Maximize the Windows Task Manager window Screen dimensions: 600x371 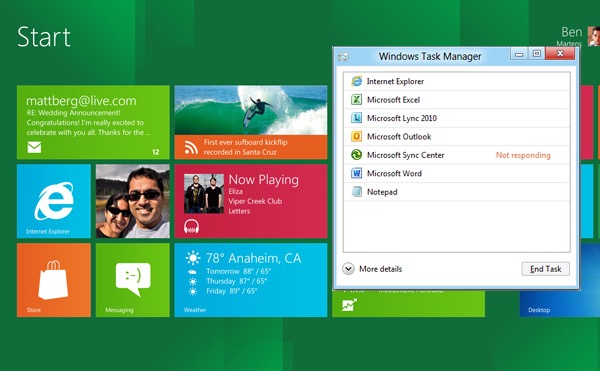[x=536, y=54]
